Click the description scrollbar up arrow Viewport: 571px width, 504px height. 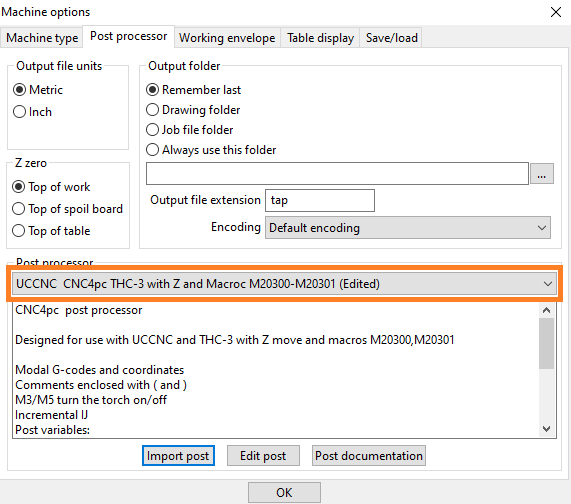[x=546, y=310]
